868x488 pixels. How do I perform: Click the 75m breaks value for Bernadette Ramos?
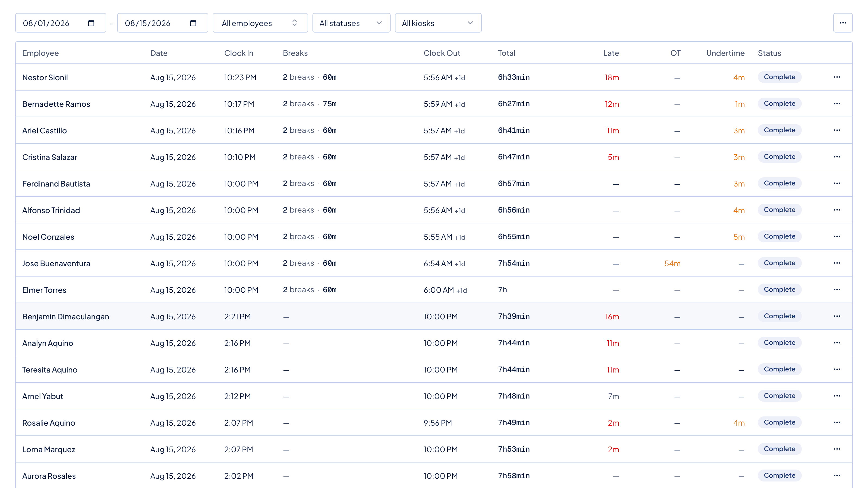330,104
